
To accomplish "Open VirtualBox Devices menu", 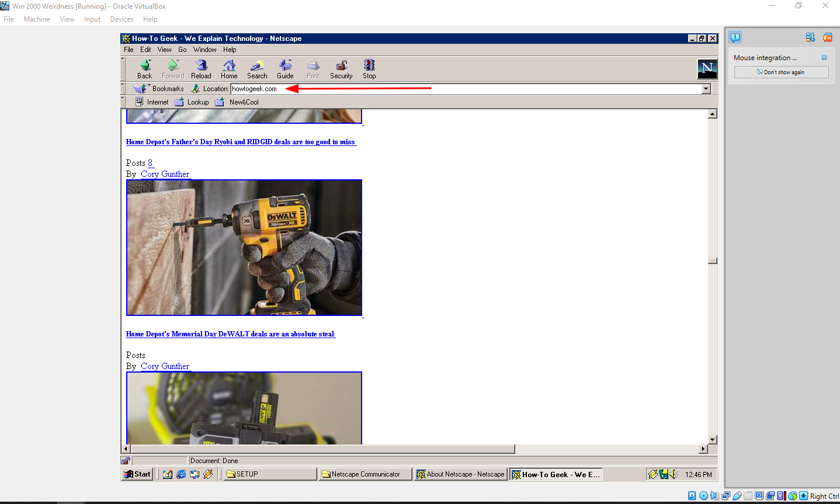I will pyautogui.click(x=122, y=19).
